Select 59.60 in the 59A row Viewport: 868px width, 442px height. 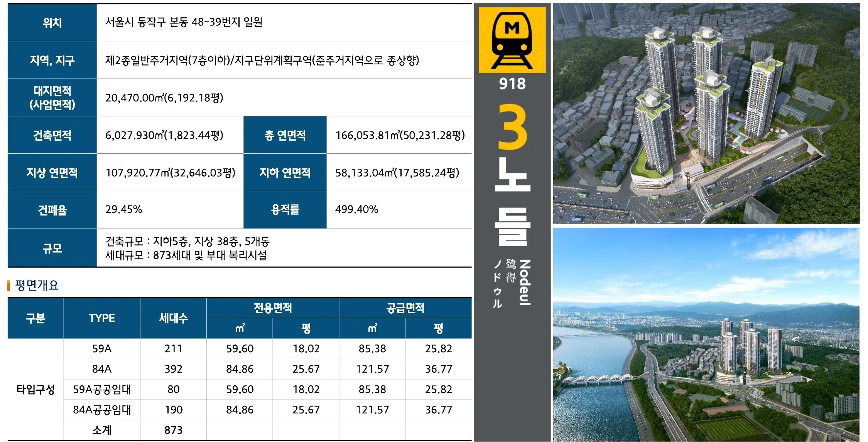point(240,349)
